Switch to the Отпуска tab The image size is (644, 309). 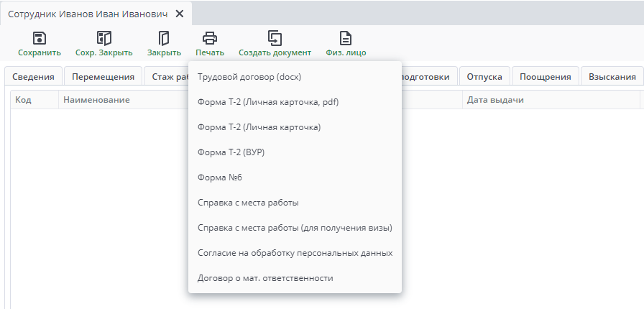(484, 77)
